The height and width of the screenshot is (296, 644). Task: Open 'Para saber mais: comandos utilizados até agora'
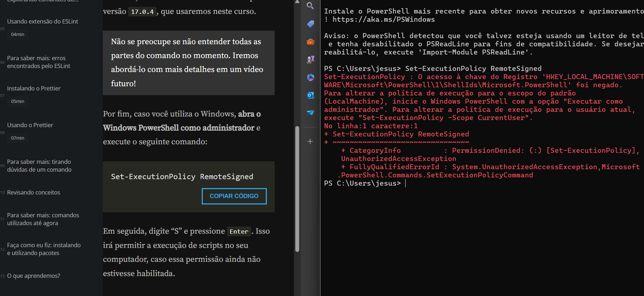coord(43,219)
